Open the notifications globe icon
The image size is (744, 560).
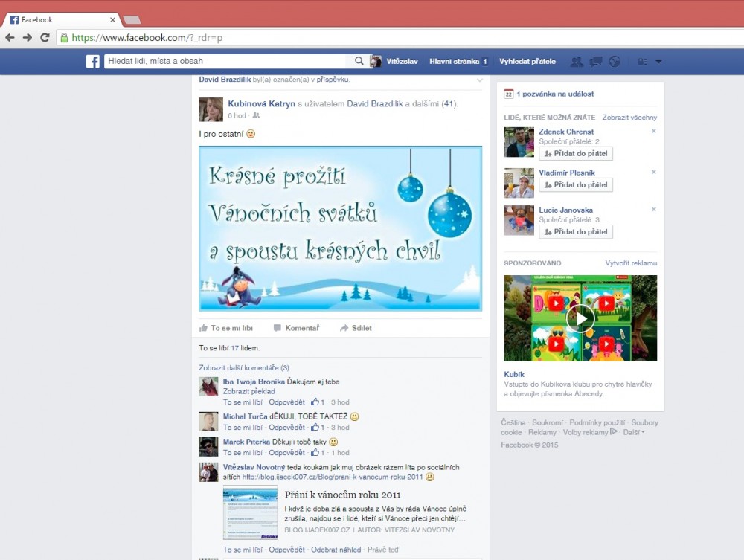pyautogui.click(x=614, y=62)
